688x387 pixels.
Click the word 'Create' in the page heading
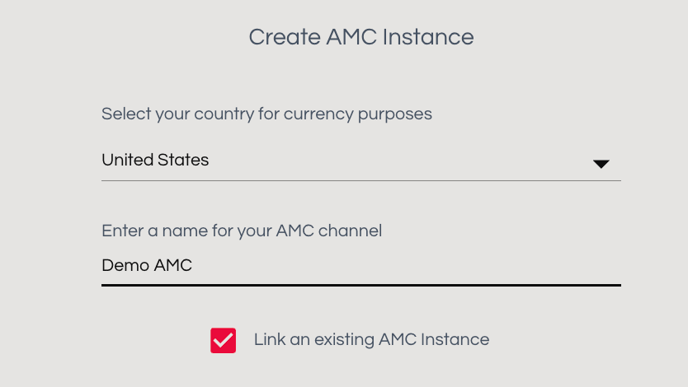(285, 37)
